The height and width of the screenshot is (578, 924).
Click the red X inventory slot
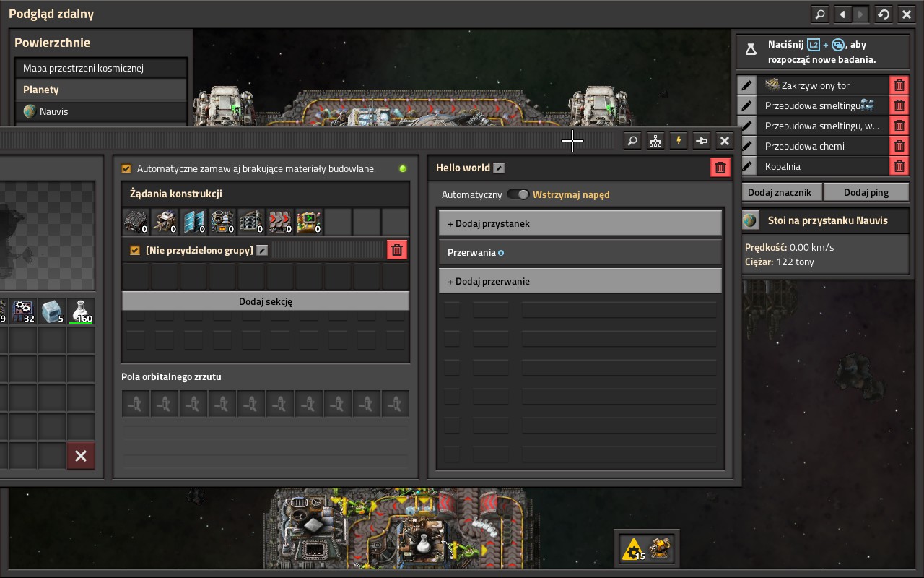(81, 456)
